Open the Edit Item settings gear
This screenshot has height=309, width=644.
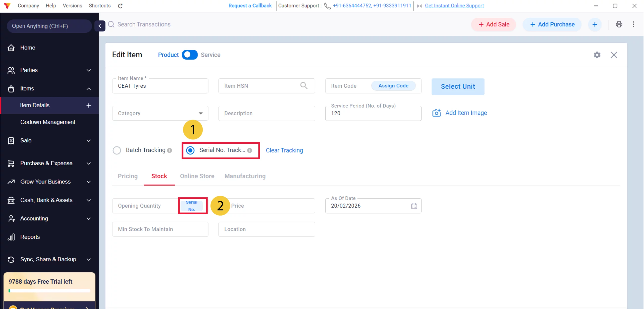597,55
